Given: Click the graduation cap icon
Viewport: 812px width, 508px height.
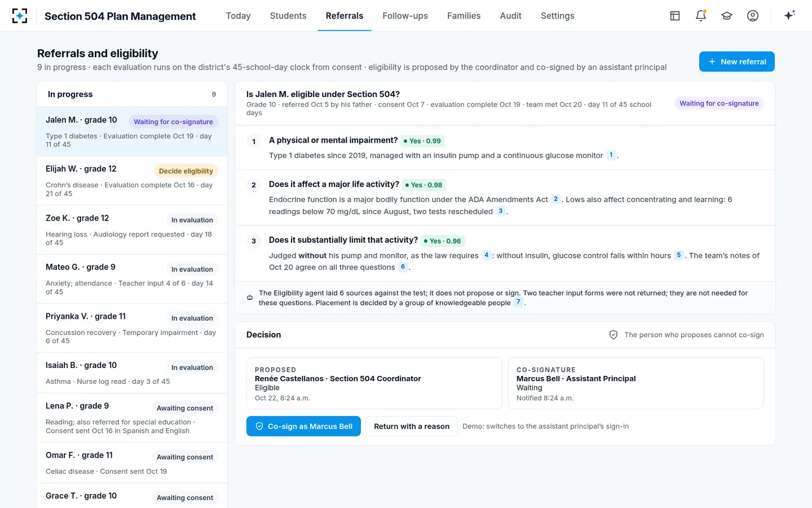Looking at the screenshot, I should [727, 16].
